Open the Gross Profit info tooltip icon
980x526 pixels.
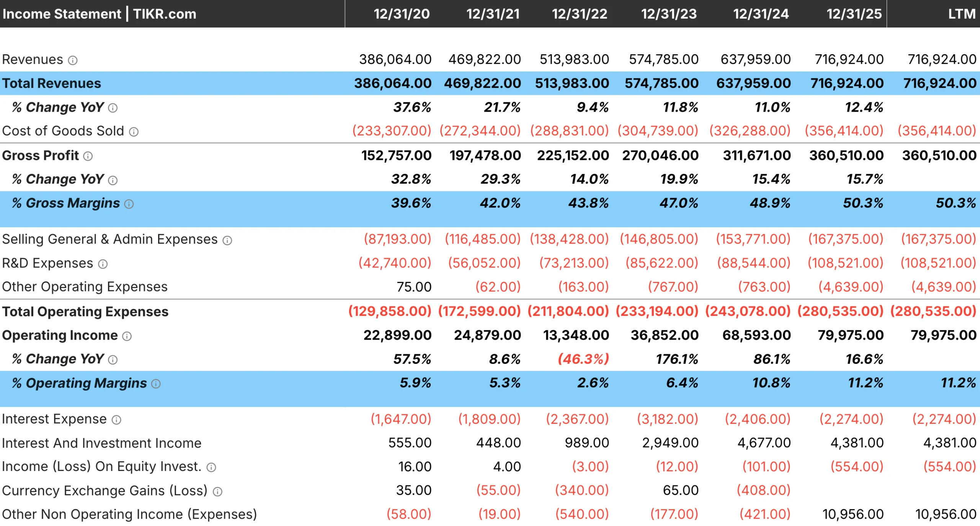click(89, 156)
